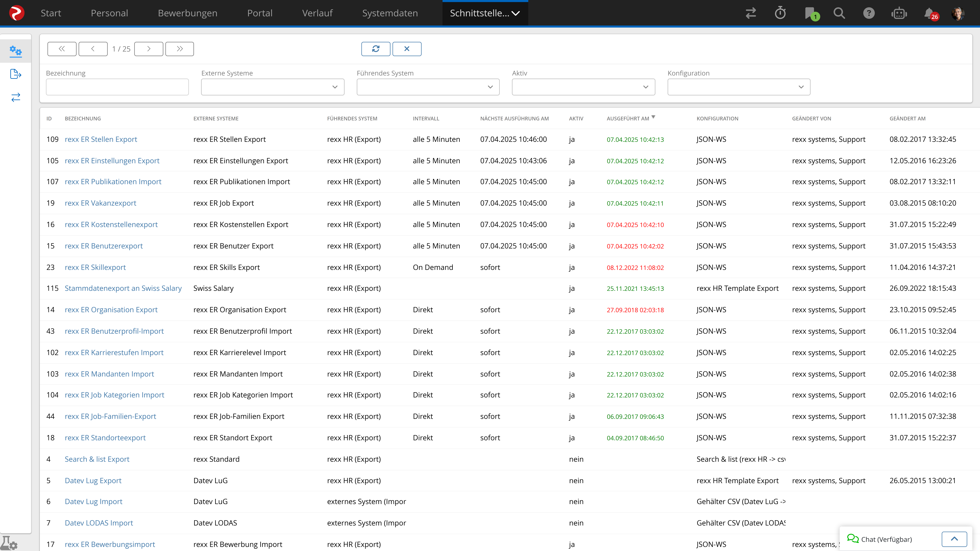Click the Bezeichnung filter text field
980x551 pixels.
tap(117, 87)
